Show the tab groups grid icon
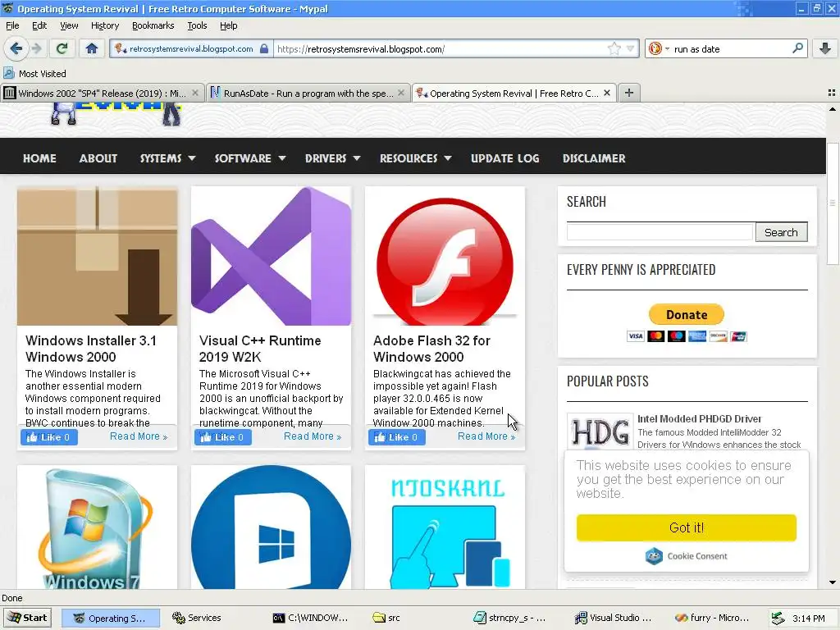Viewport: 840px width, 630px height. coord(832,93)
